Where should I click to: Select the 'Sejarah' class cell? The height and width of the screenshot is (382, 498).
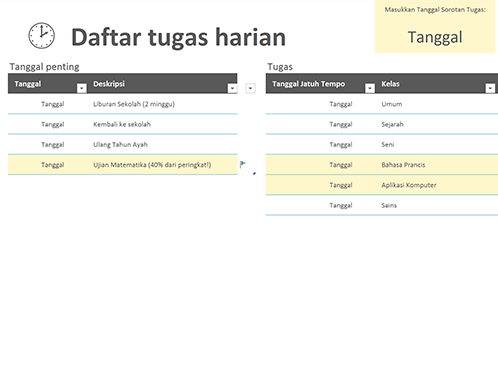[392, 124]
